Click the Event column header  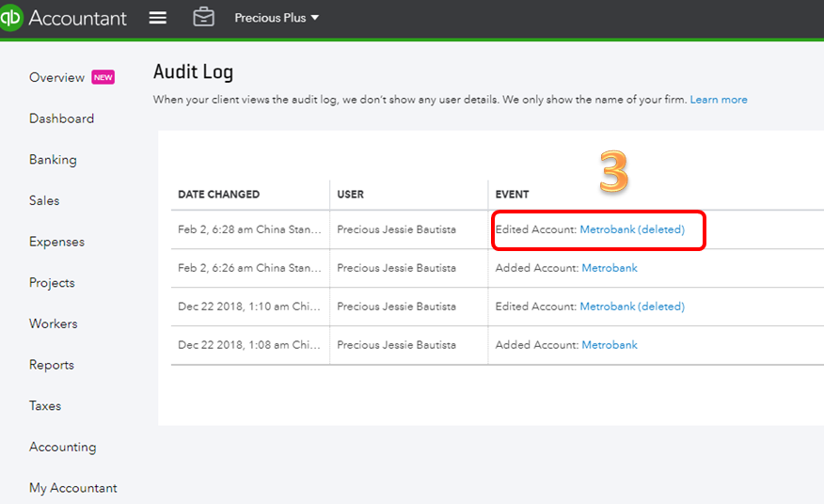tap(512, 195)
